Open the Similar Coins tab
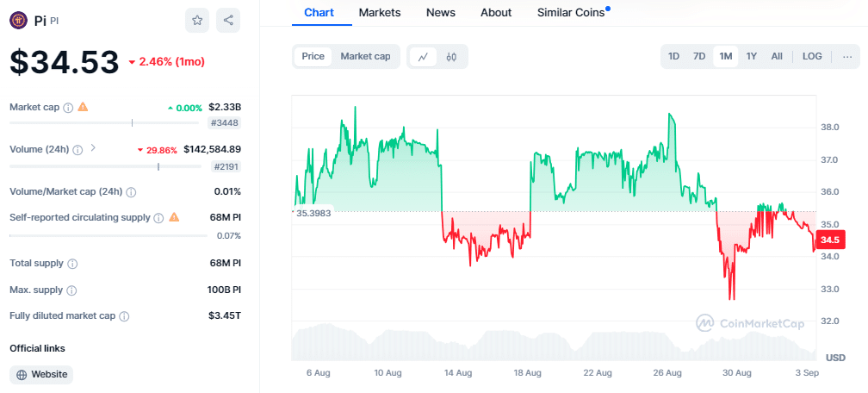Viewport: 868px width, 393px height. pyautogui.click(x=571, y=13)
